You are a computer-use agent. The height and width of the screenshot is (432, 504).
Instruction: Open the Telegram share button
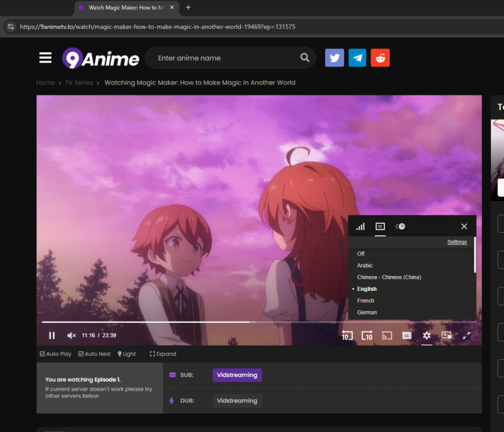pos(357,58)
